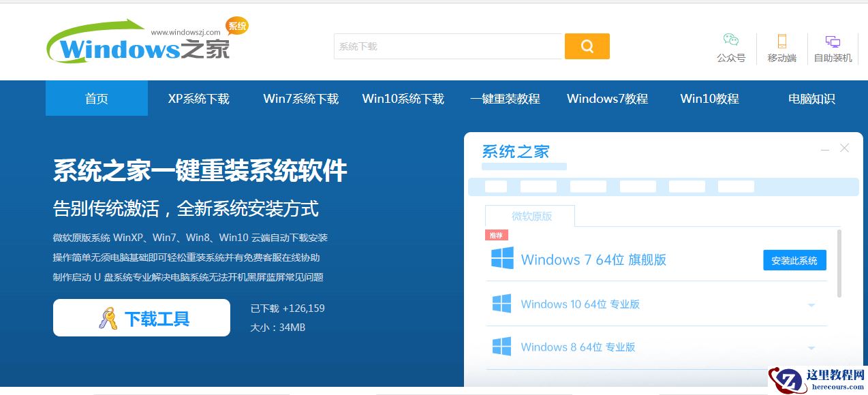Expand the Windows 10 64位 专业版 entry

(x=811, y=304)
